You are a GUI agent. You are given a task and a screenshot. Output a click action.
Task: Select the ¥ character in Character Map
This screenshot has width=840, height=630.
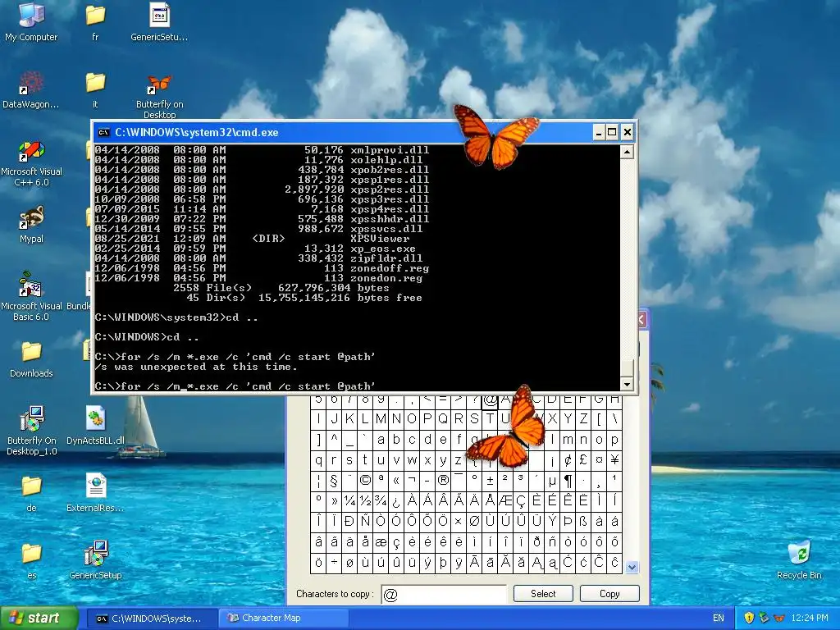[x=614, y=459]
